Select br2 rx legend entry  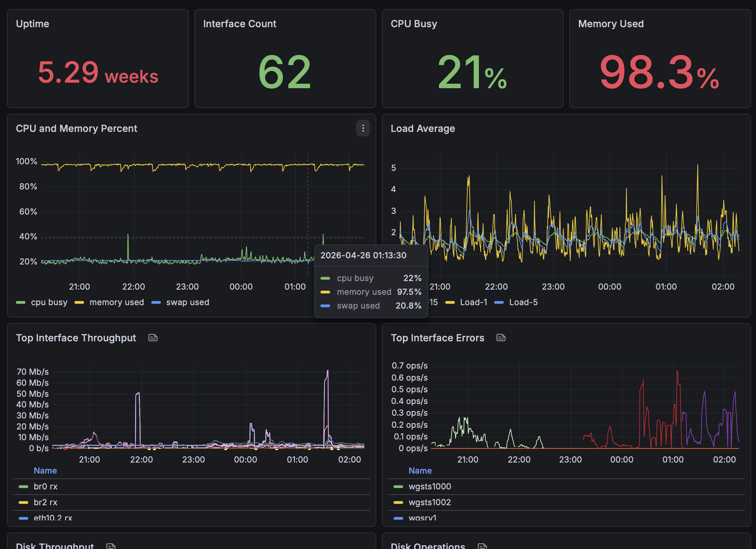pos(45,502)
